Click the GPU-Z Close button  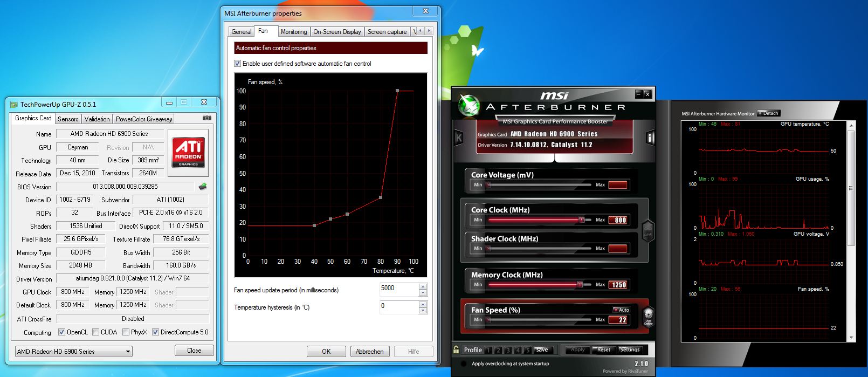[x=194, y=351]
